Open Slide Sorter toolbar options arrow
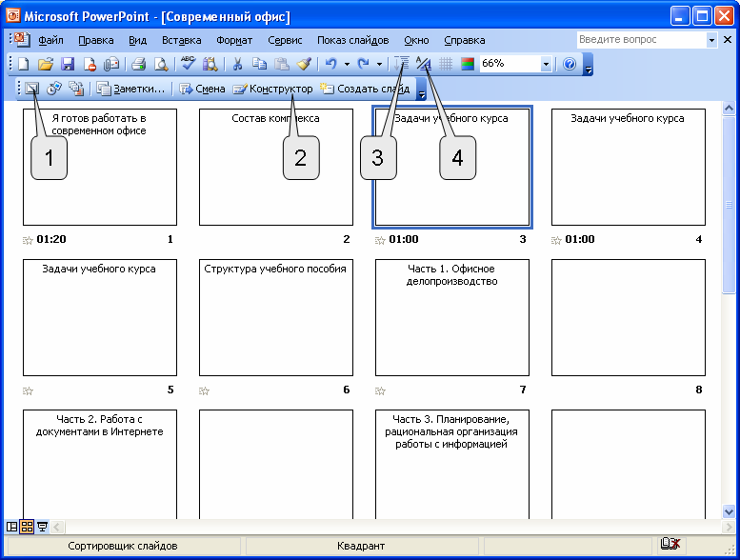The image size is (740, 560). 422,90
